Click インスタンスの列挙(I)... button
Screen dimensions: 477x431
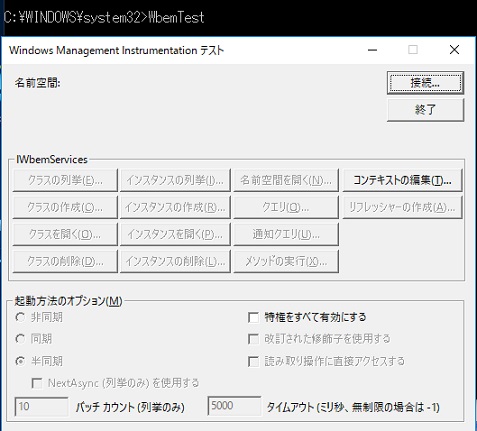(175, 180)
